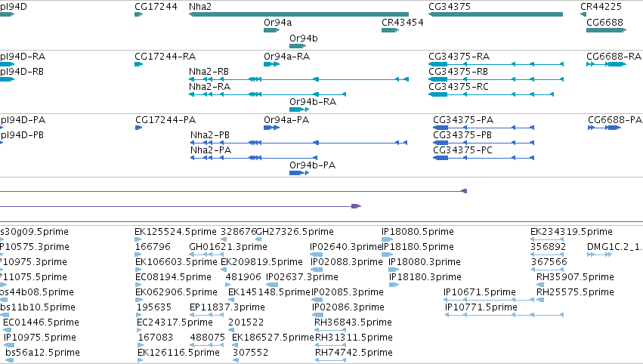
Task: Click the teal CG34375 gene bar
Action: tap(496, 14)
